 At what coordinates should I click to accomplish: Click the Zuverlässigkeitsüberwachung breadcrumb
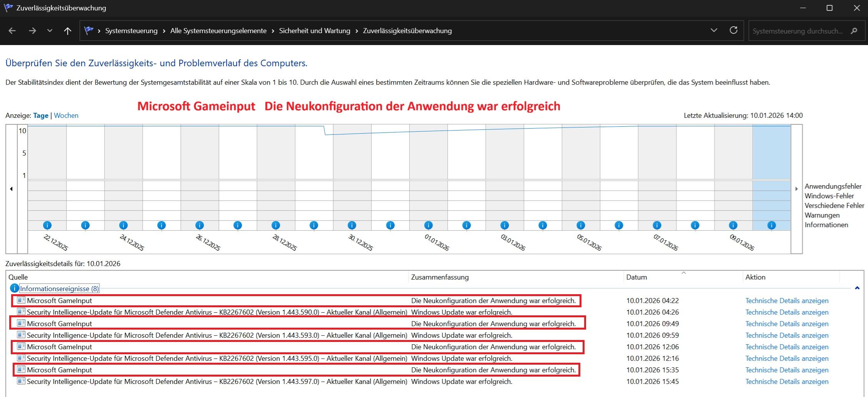(407, 31)
